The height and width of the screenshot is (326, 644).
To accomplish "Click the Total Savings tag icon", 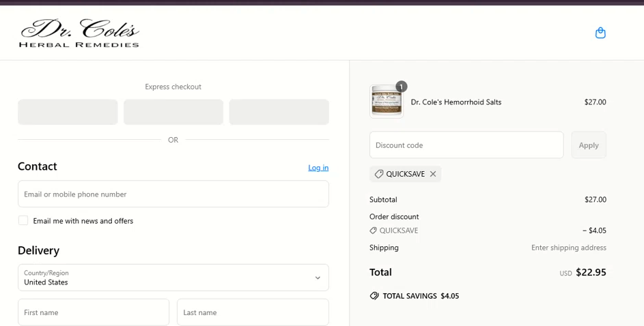I will pos(374,296).
